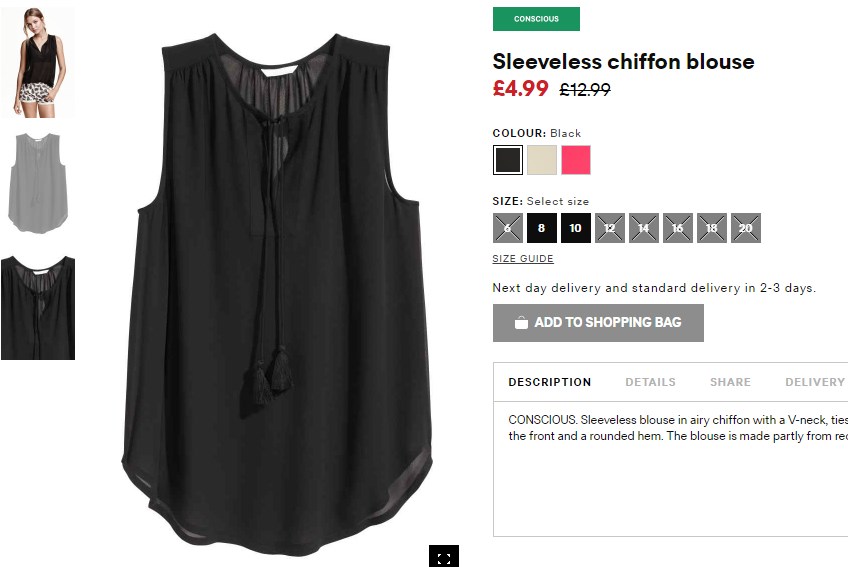Click Add to Shopping Bag button
This screenshot has width=848, height=567.
(x=598, y=323)
